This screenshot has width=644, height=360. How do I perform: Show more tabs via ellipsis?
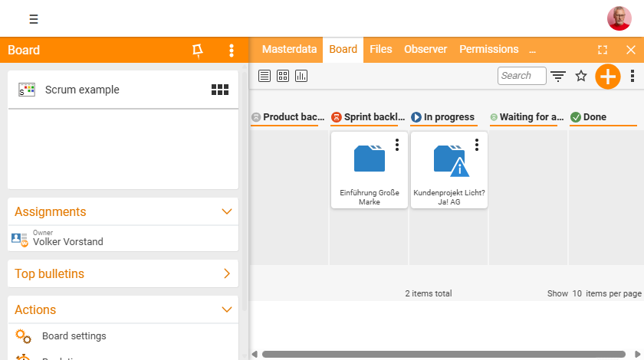pyautogui.click(x=532, y=51)
